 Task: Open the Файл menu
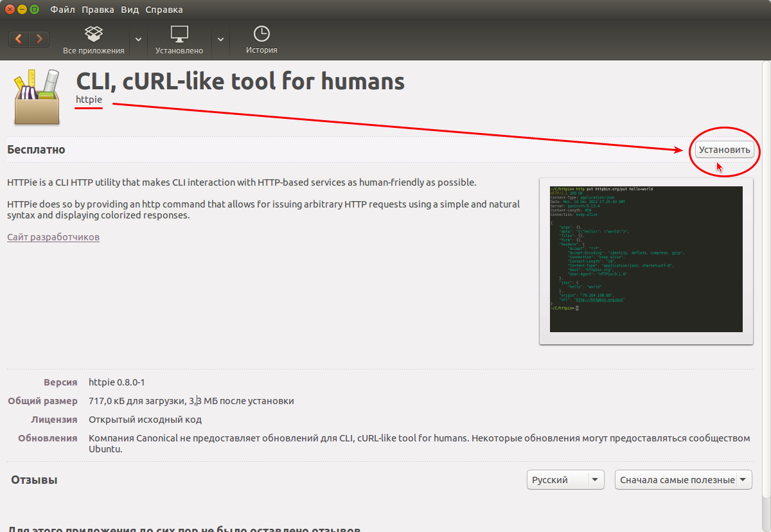click(x=62, y=10)
